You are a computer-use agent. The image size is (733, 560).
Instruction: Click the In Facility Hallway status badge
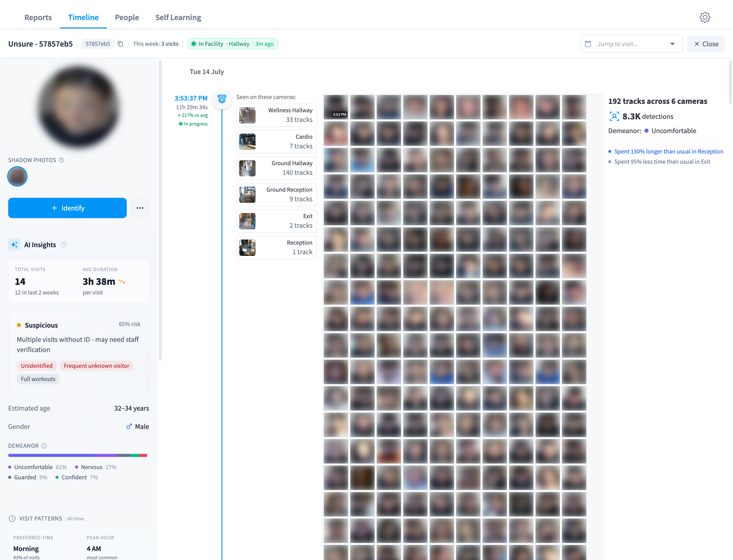233,44
